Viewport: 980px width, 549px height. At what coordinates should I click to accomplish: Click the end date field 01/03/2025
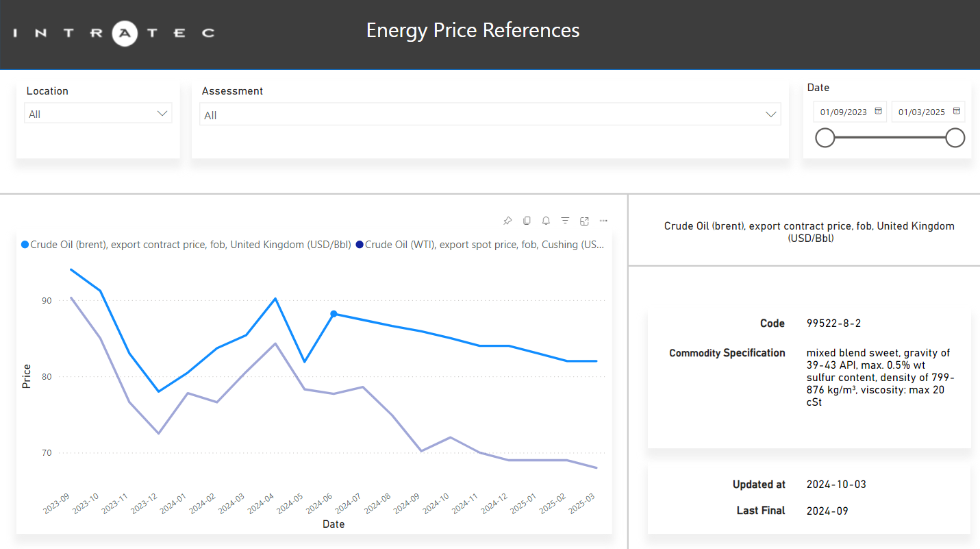tap(921, 112)
